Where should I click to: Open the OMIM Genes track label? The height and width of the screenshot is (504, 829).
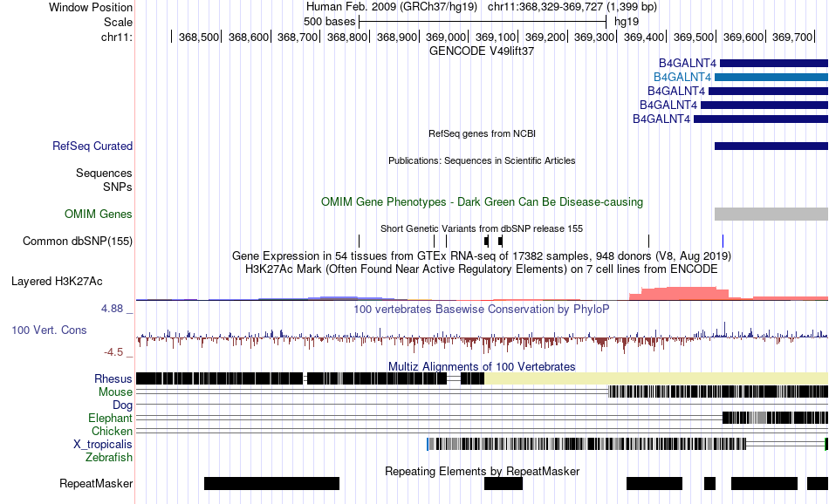pyautogui.click(x=98, y=214)
